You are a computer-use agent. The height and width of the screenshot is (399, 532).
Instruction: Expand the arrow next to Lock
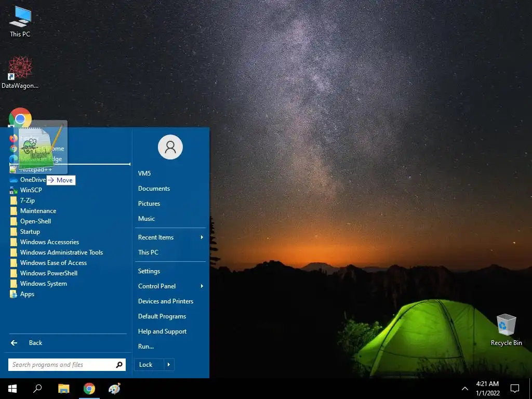pos(169,365)
